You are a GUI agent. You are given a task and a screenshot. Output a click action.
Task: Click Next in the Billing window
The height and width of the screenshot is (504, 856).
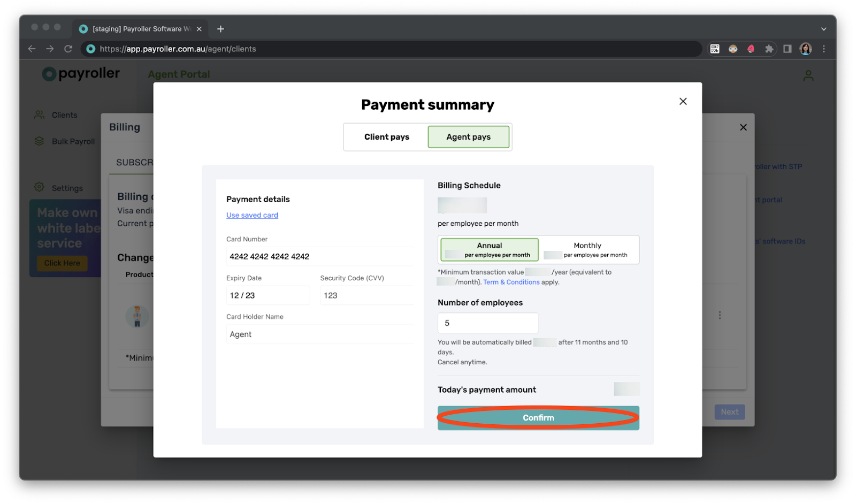(x=730, y=412)
